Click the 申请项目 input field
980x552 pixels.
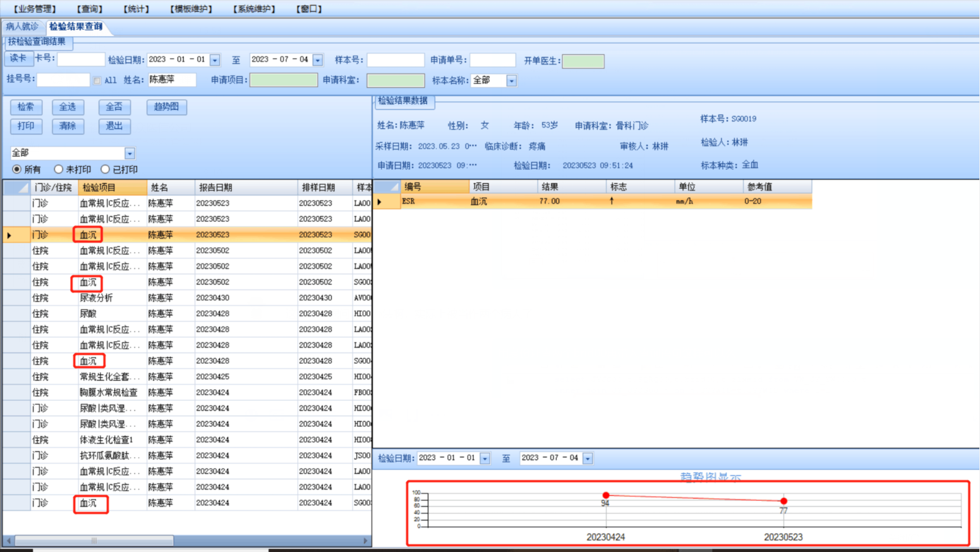tap(284, 80)
